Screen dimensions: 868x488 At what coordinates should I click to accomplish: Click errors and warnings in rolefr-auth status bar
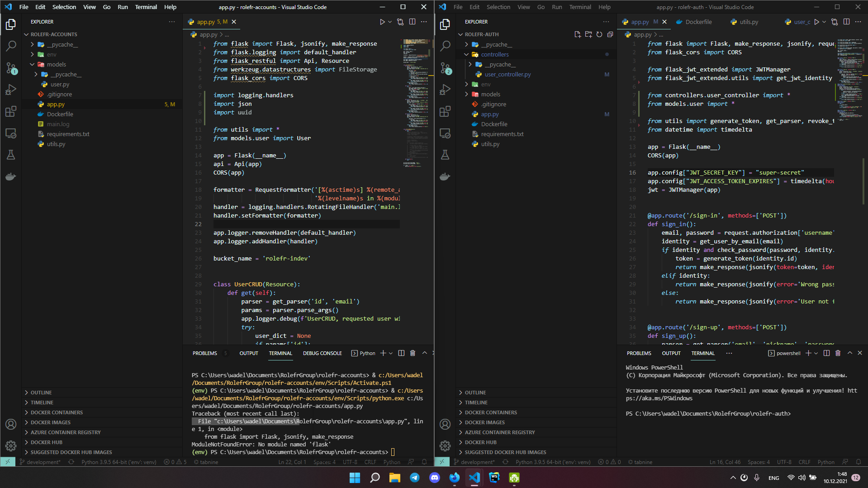coord(609,462)
